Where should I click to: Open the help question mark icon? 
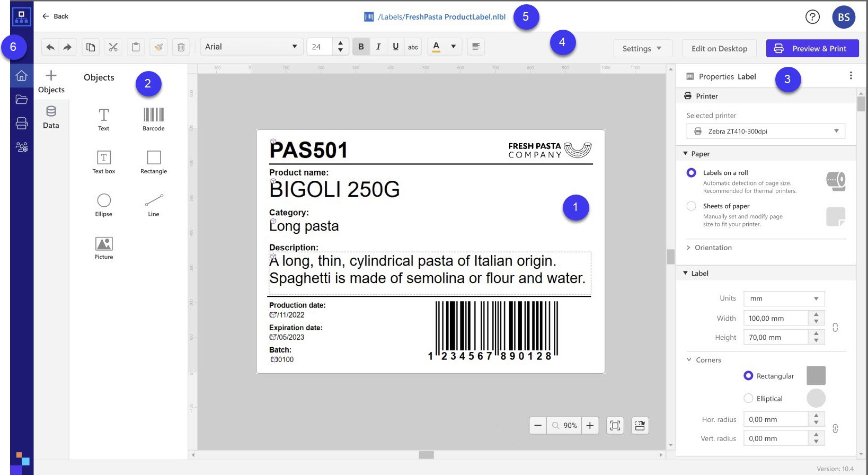[x=812, y=17]
